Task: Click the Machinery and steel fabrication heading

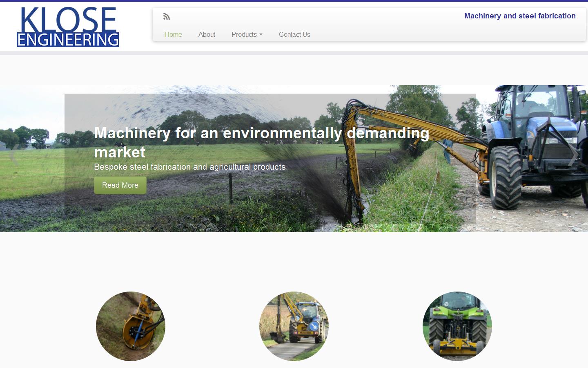Action: [x=519, y=16]
